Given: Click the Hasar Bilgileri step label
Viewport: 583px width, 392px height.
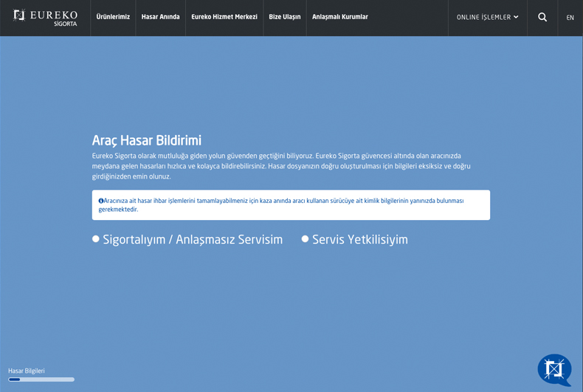Looking at the screenshot, I should (x=27, y=371).
